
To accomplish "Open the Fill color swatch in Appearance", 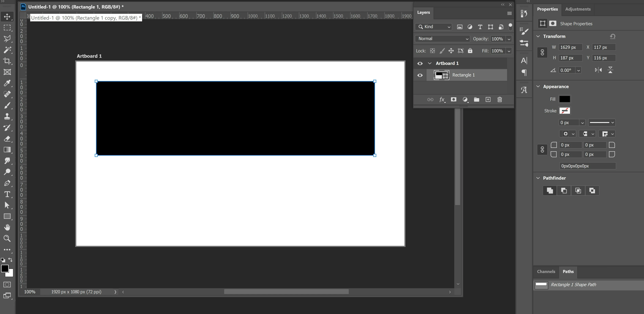I will [565, 99].
